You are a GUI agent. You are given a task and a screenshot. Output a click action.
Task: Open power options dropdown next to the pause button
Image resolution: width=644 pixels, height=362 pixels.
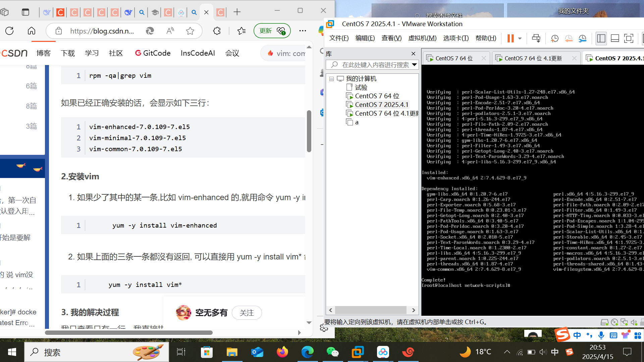tap(520, 38)
